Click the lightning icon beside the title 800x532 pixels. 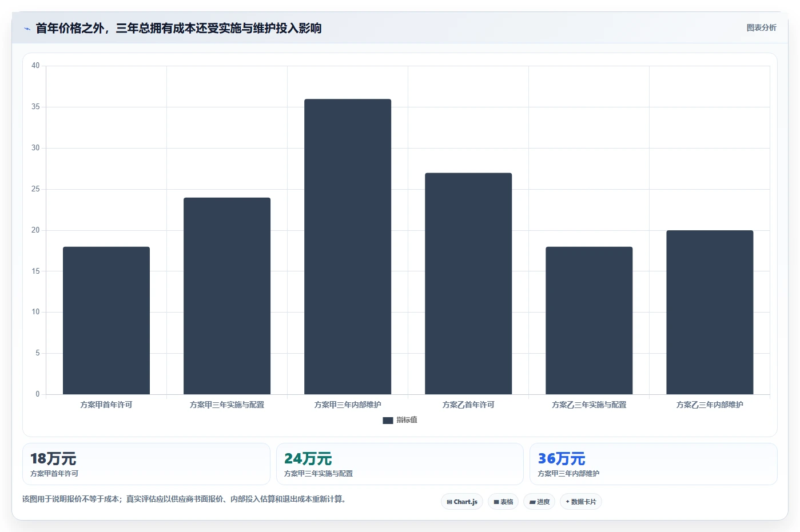click(27, 29)
